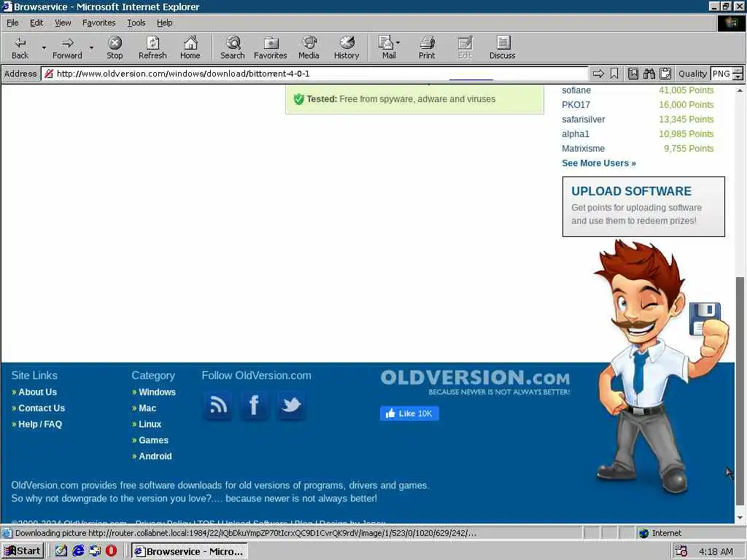Refresh the current page
The image size is (747, 560).
(x=152, y=47)
